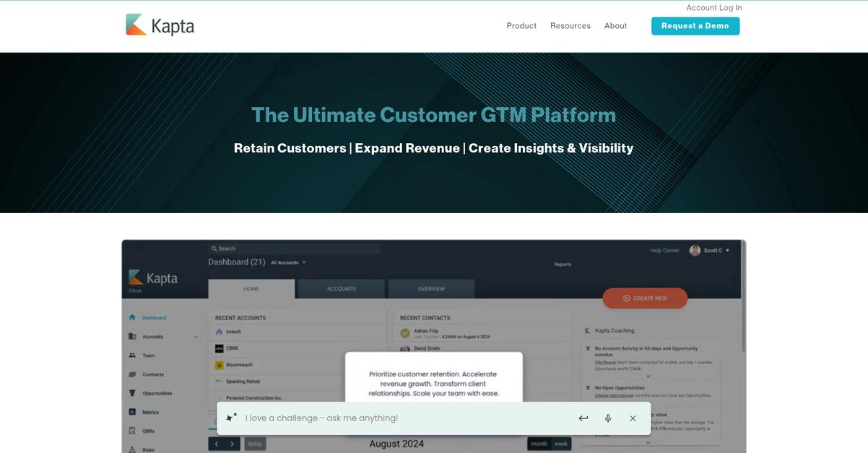Switch to the ACCOUNTS tab
This screenshot has width=868, height=453.
click(x=342, y=289)
